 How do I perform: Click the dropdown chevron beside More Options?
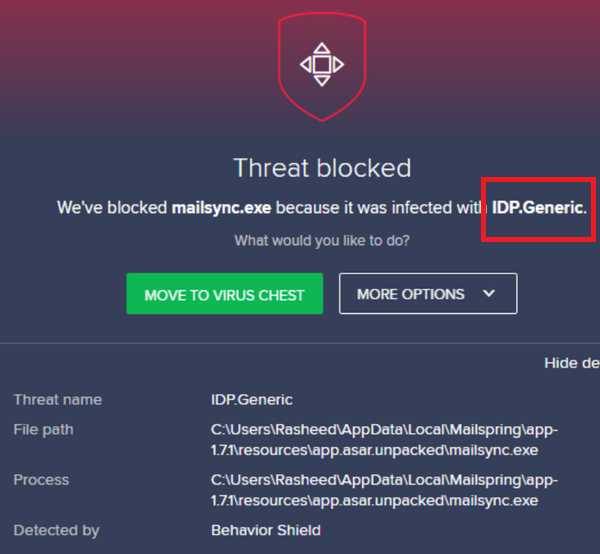click(489, 294)
